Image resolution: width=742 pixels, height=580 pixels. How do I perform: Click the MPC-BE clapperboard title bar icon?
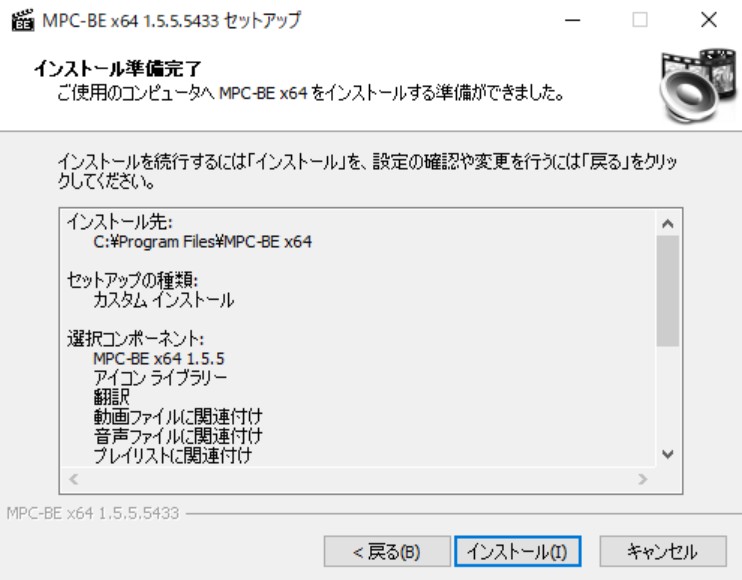pos(23,20)
